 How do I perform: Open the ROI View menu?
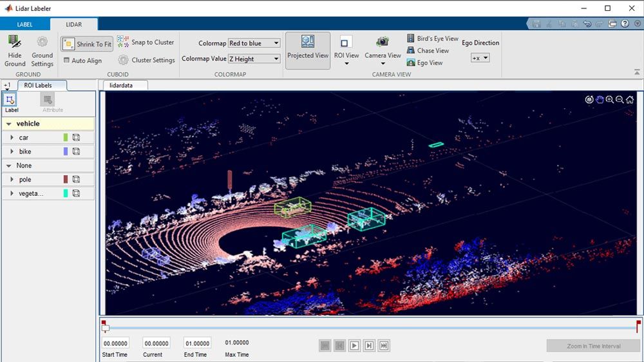click(346, 50)
